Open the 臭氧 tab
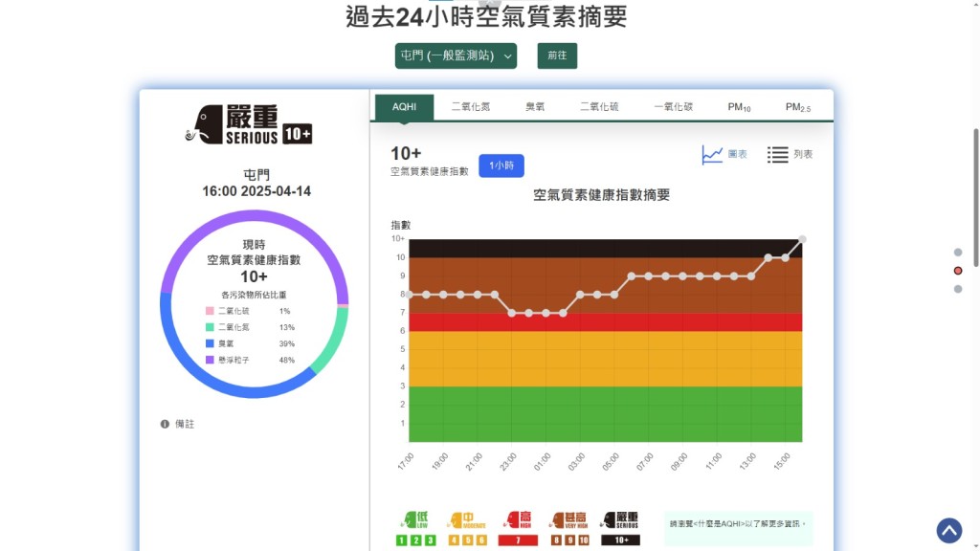 pyautogui.click(x=535, y=107)
